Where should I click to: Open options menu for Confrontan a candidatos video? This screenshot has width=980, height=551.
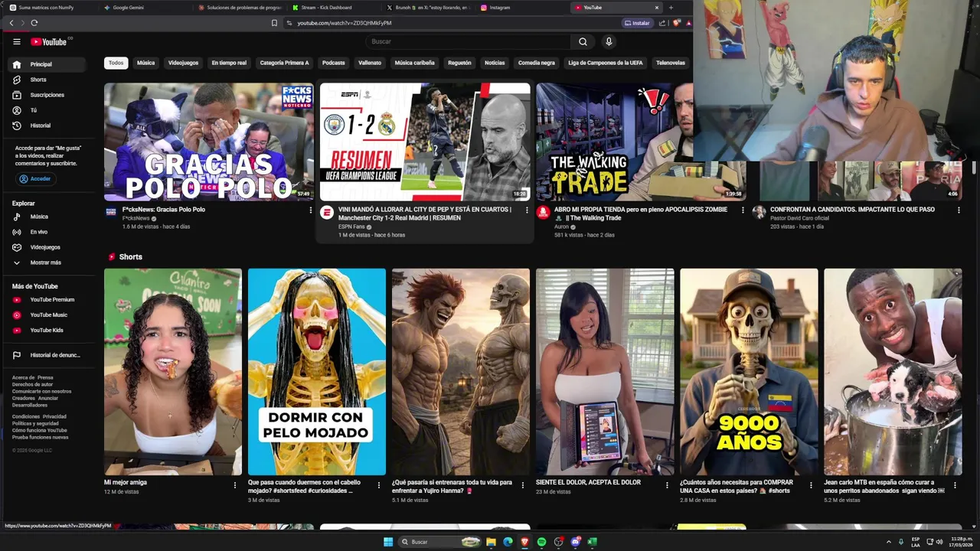tap(959, 210)
